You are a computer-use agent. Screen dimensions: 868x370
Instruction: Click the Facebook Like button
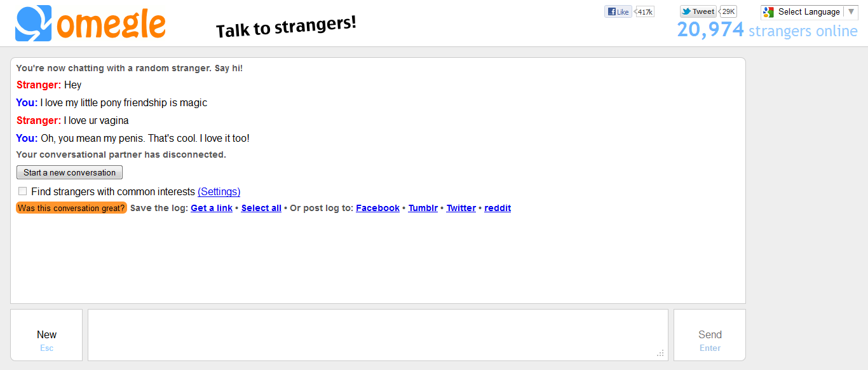[x=618, y=11]
